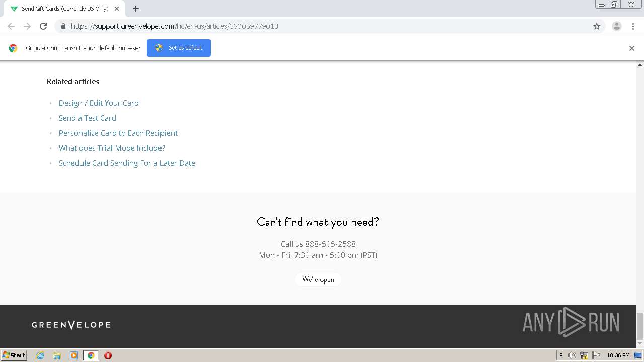Click the Greenvelope footer logo
This screenshot has width=644, height=362.
tap(71, 325)
